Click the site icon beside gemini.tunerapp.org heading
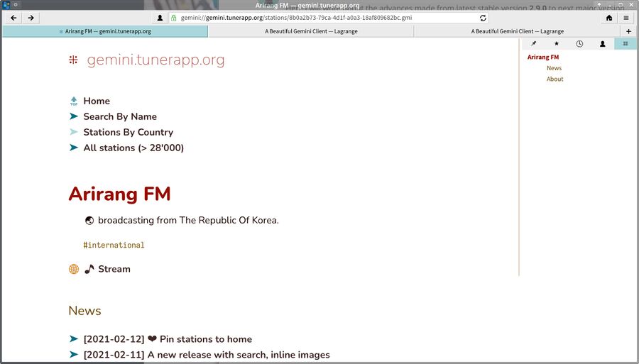639x364 pixels. [73, 60]
